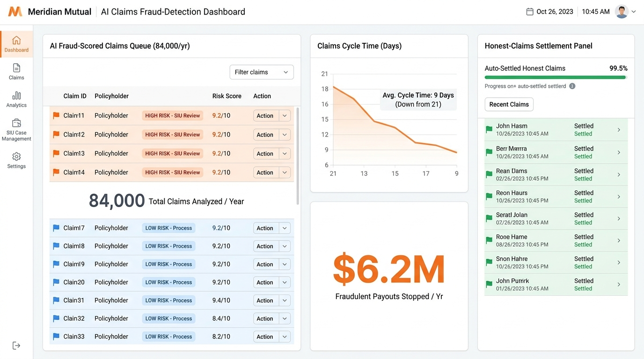The width and height of the screenshot is (644, 359).
Task: Click HIGH RISK - SIU Review badge on Claim11
Action: 173,115
